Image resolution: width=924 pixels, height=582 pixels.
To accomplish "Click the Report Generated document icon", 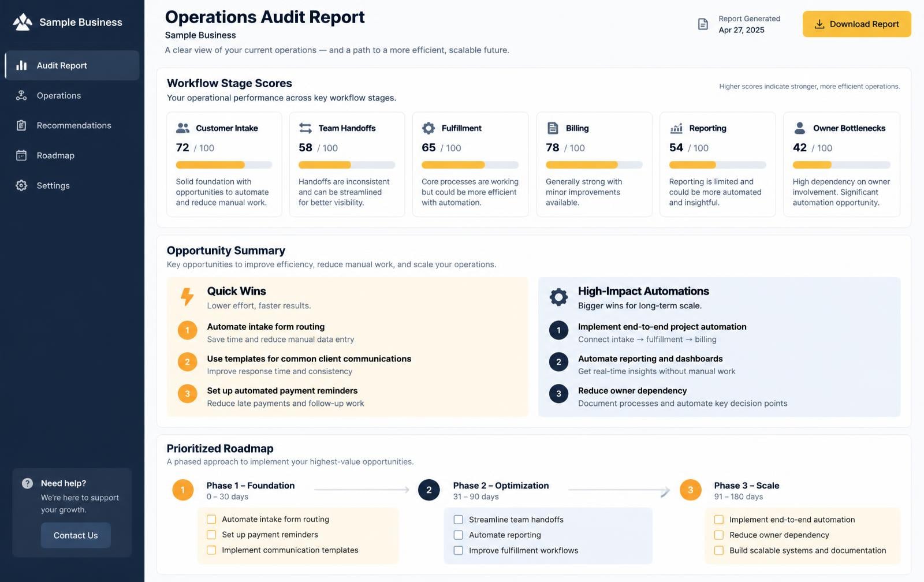I will coord(703,24).
